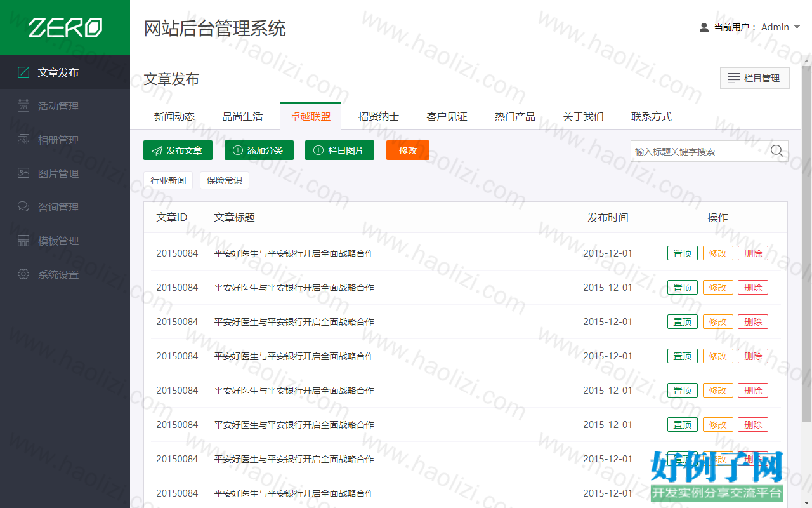Filter by 行业新闻 category

click(x=168, y=180)
